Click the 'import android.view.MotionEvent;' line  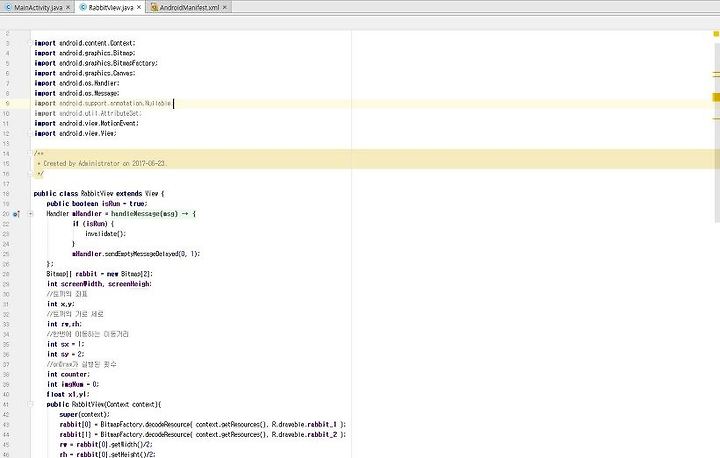coord(86,124)
